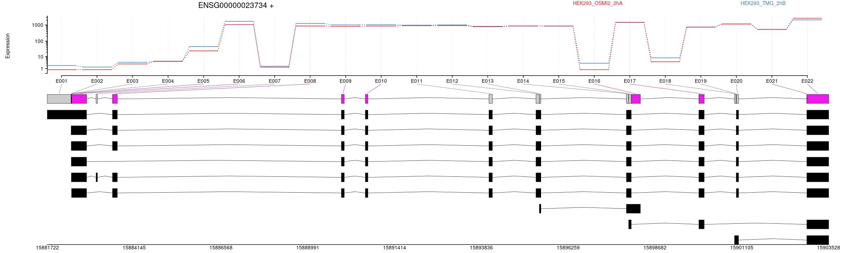The width and height of the screenshot is (868, 253).
Task: Select exon label E010
Action: [x=381, y=81]
